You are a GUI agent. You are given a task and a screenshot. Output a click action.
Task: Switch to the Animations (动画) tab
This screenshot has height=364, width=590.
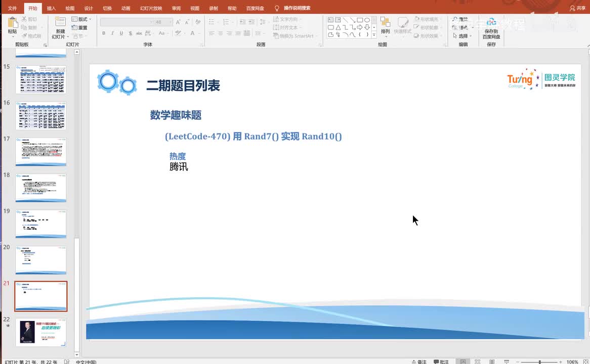point(125,8)
